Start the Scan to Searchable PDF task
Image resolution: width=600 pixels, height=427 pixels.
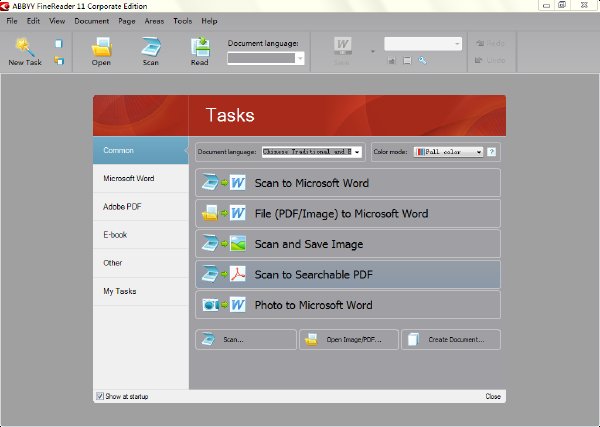tap(348, 274)
